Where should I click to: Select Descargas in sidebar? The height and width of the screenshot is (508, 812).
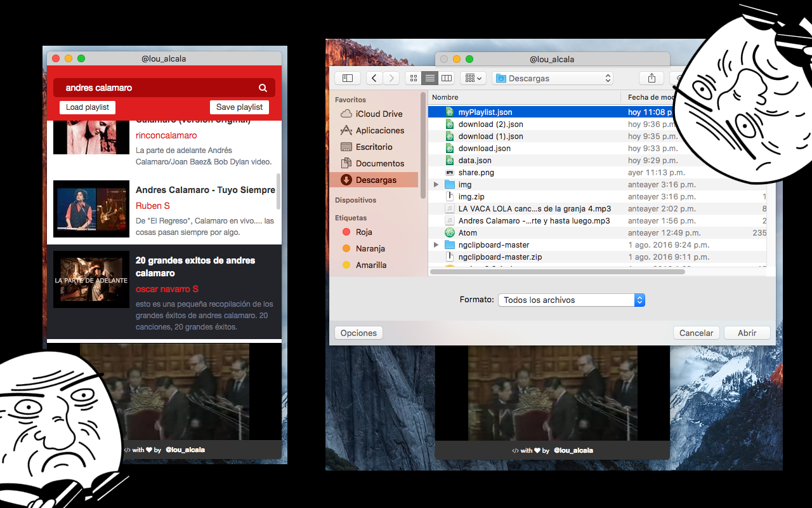[x=374, y=180]
